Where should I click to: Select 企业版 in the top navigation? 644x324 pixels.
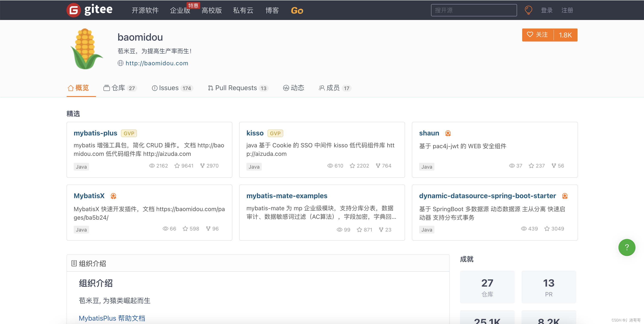click(180, 10)
